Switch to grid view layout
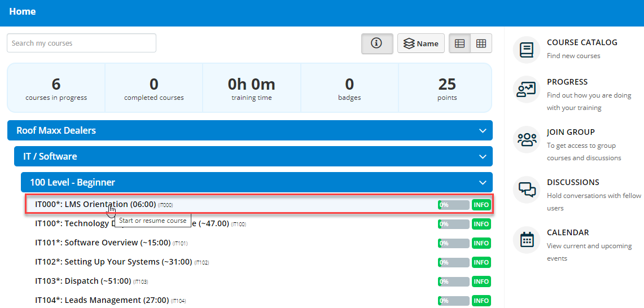 (x=481, y=43)
